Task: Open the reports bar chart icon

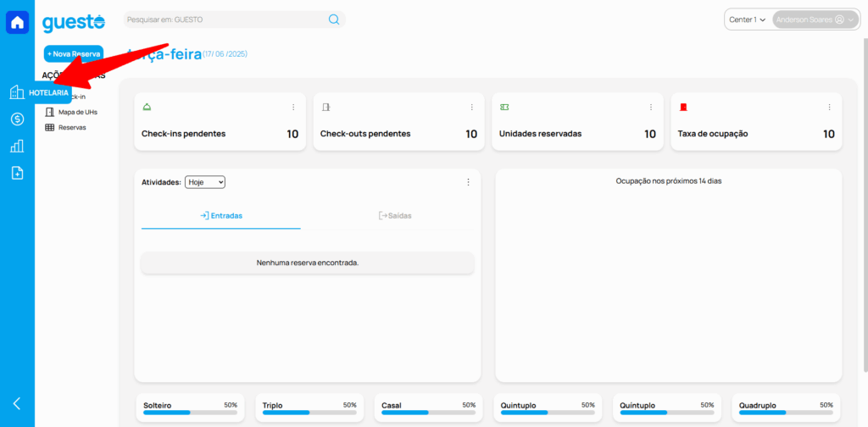Action: click(x=17, y=147)
